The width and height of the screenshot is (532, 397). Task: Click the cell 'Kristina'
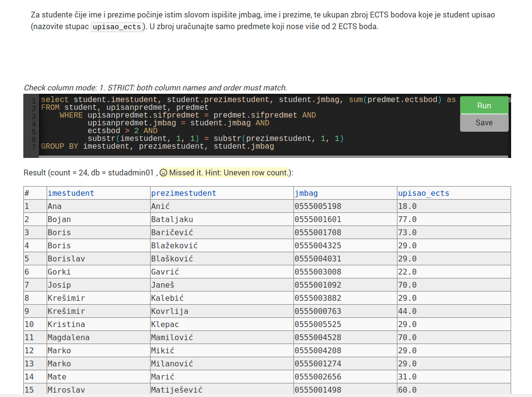(x=99, y=325)
